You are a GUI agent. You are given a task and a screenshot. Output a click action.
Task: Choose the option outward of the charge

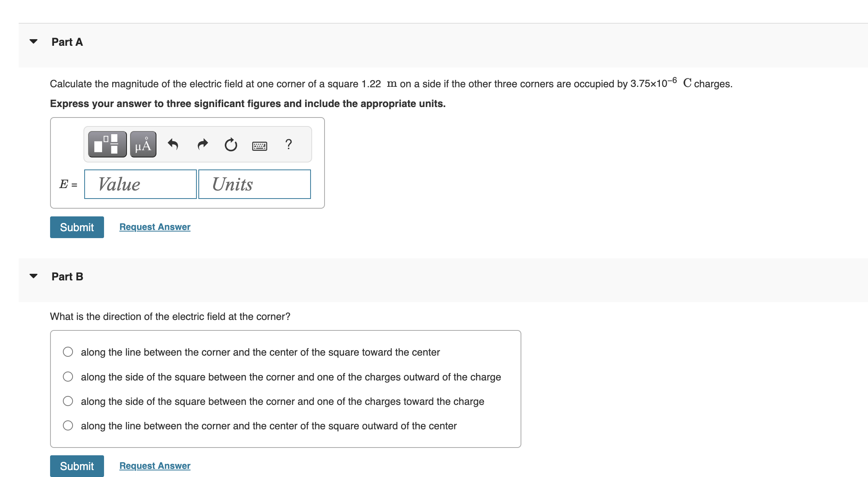click(68, 376)
